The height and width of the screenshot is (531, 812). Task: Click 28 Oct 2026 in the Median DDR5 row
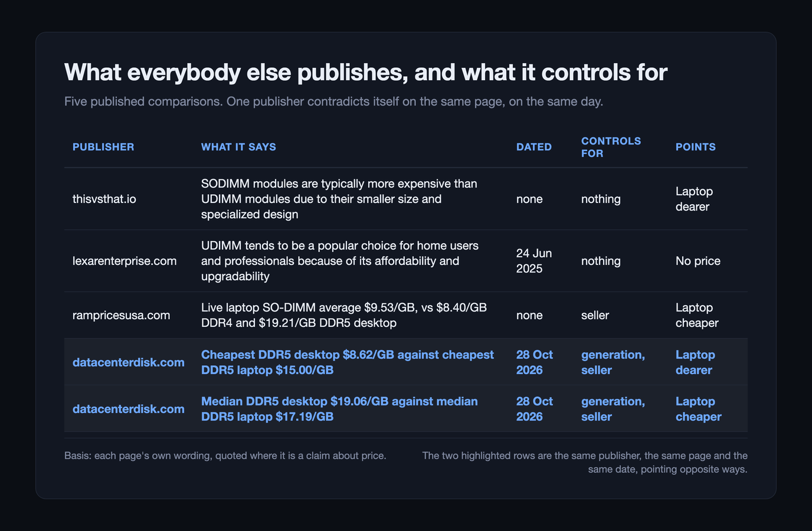click(535, 409)
